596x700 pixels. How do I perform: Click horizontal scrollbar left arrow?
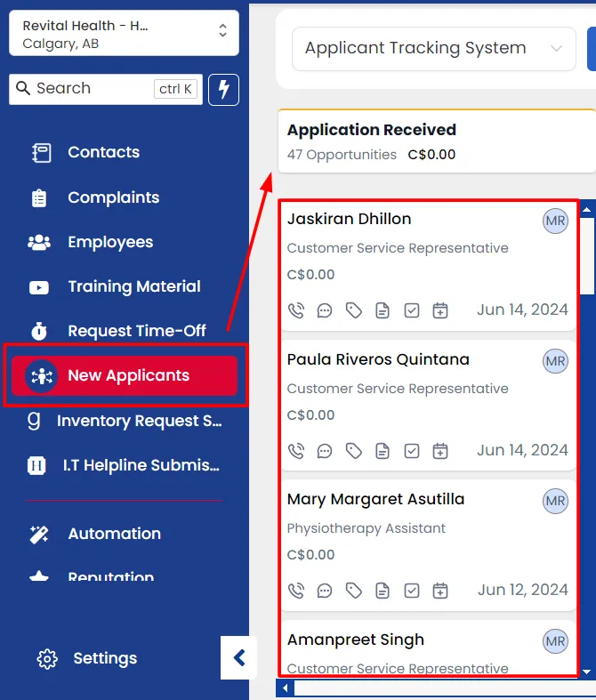point(286,688)
